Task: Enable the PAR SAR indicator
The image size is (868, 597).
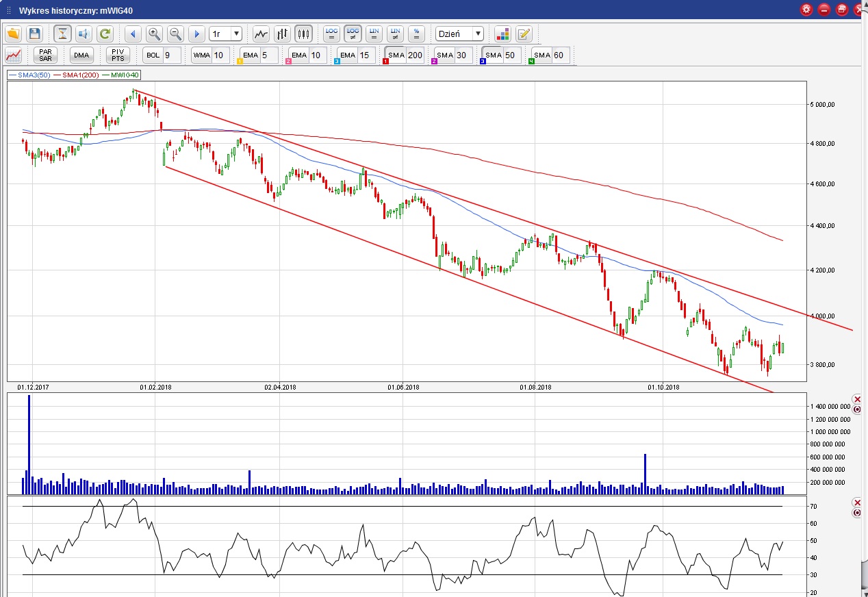Action: tap(45, 55)
